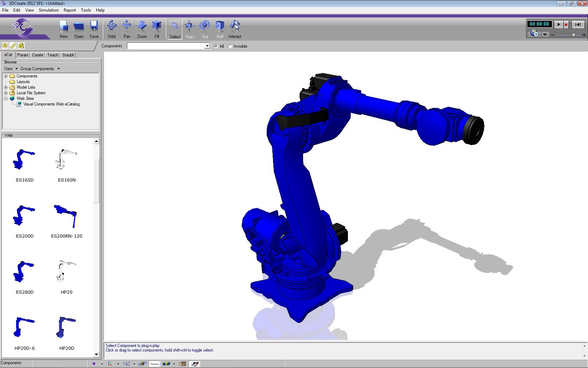The height and width of the screenshot is (368, 588).
Task: Activate the Zoom view tool
Action: coord(142,29)
